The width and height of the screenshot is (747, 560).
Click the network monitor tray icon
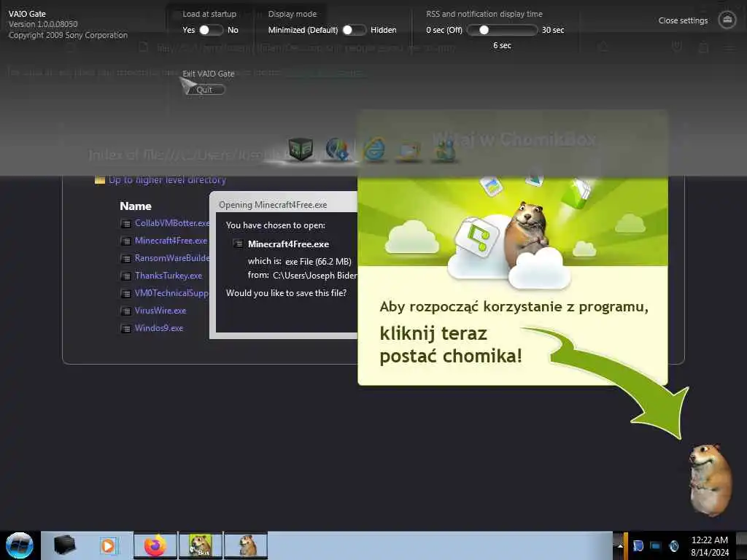(x=656, y=545)
